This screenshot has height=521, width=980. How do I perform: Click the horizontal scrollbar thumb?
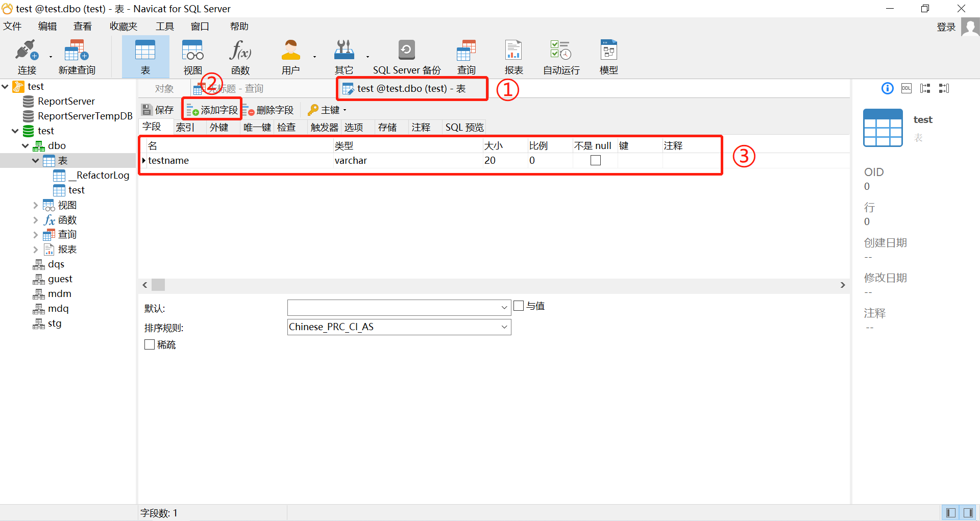(158, 285)
